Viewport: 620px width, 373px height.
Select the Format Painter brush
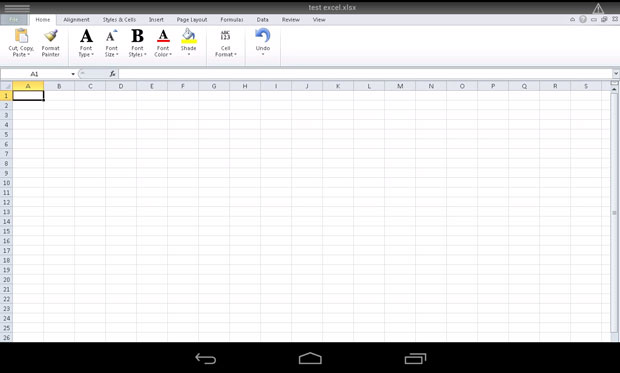pos(51,36)
